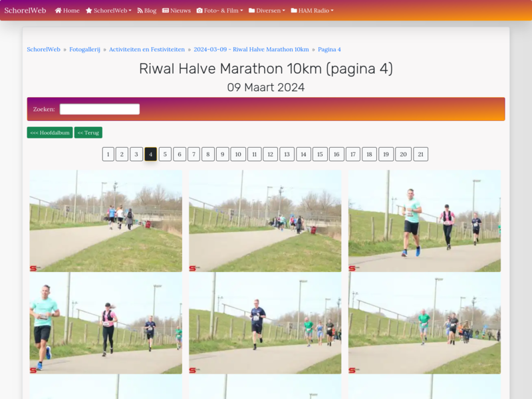Go to gallery page 9

(223, 154)
